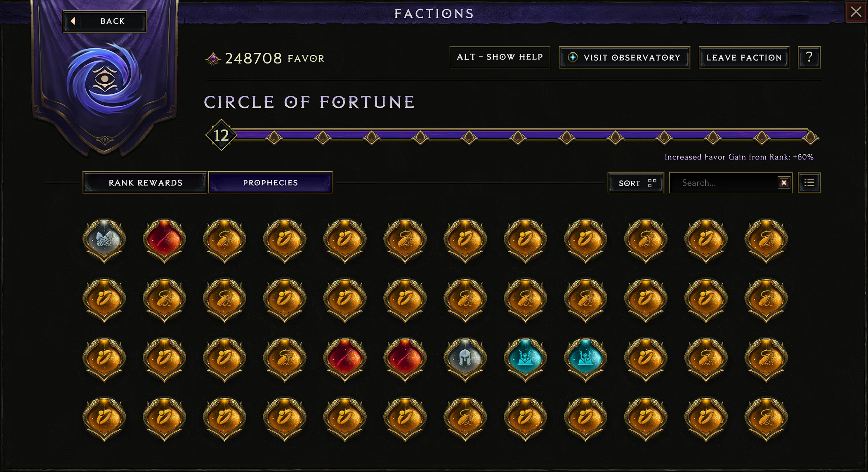868x472 pixels.
Task: Open the Sort options
Action: tap(636, 182)
